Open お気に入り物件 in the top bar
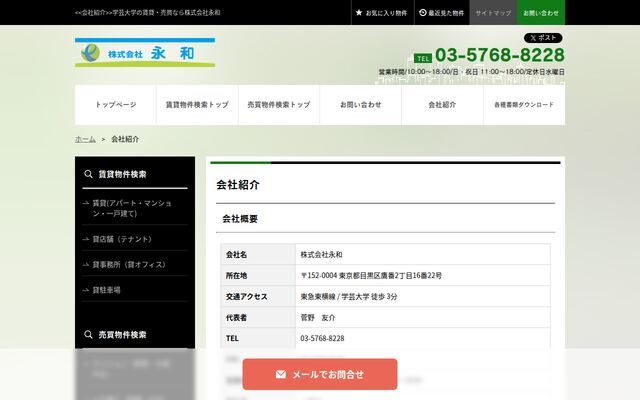This screenshot has width=640, height=400. [x=382, y=13]
